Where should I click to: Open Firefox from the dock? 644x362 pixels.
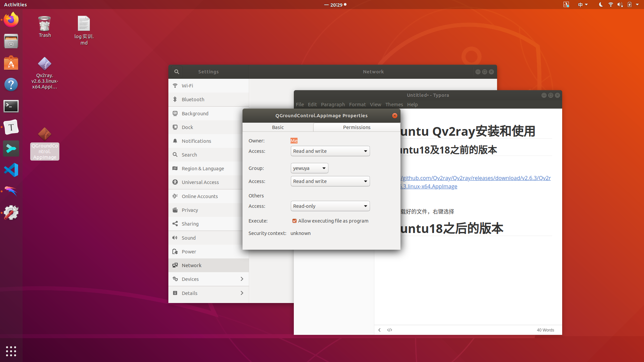[x=11, y=20]
